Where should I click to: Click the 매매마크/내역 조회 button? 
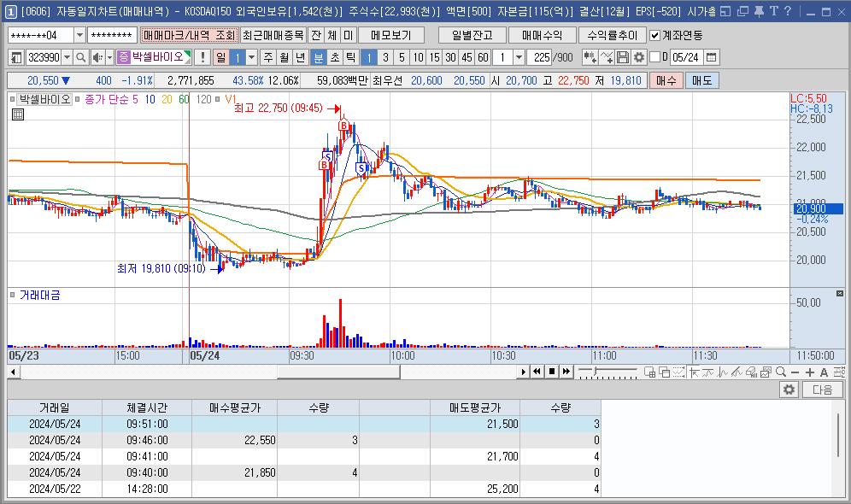[x=190, y=35]
